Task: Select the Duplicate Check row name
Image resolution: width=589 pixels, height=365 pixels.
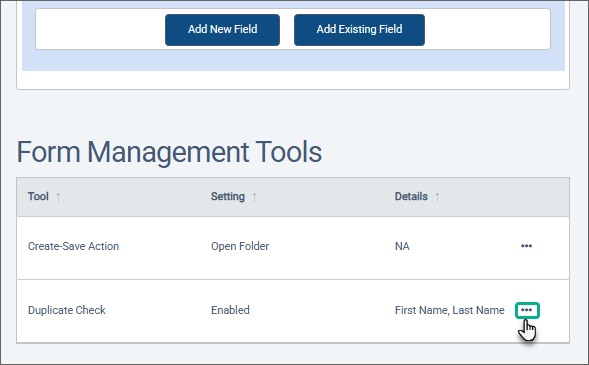Action: [x=66, y=310]
